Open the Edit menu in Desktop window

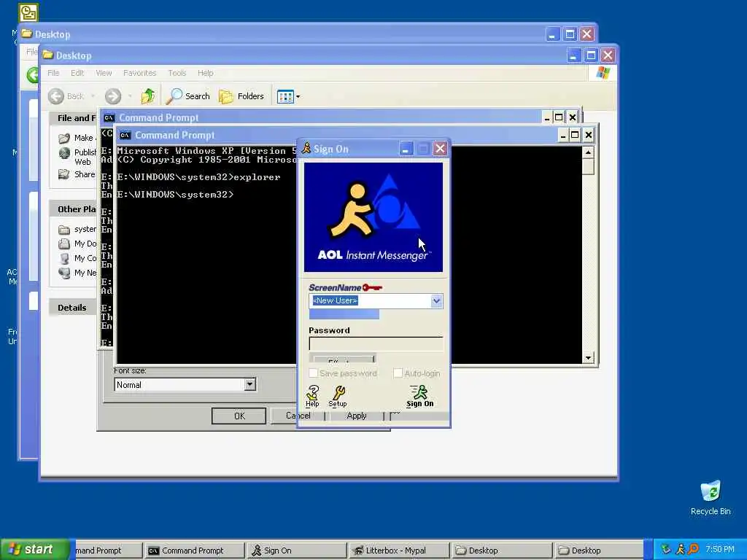click(x=77, y=73)
